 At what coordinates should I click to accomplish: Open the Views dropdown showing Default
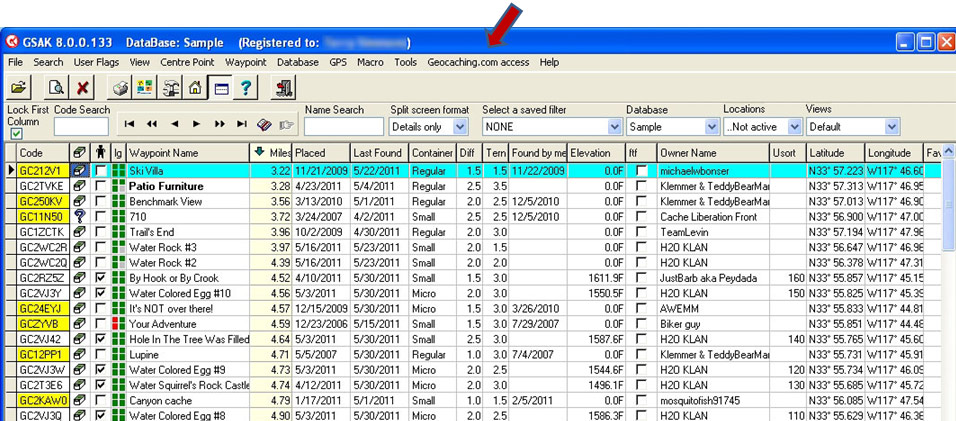[892, 127]
